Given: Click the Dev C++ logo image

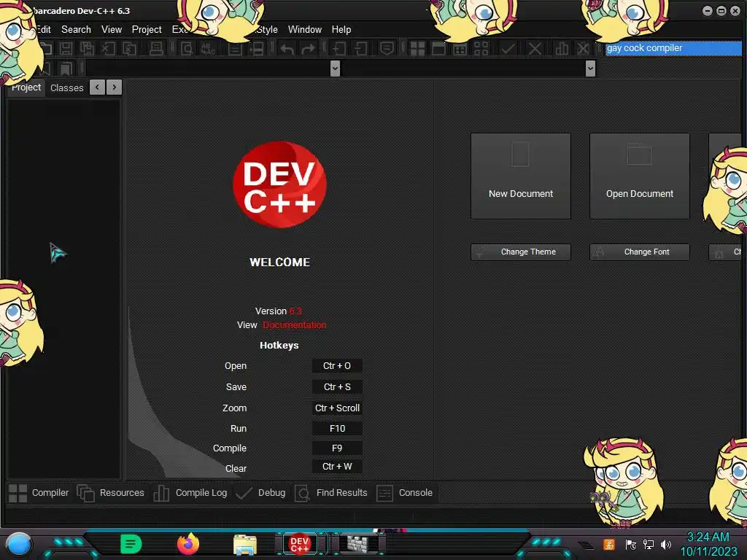Looking at the screenshot, I should (x=279, y=184).
